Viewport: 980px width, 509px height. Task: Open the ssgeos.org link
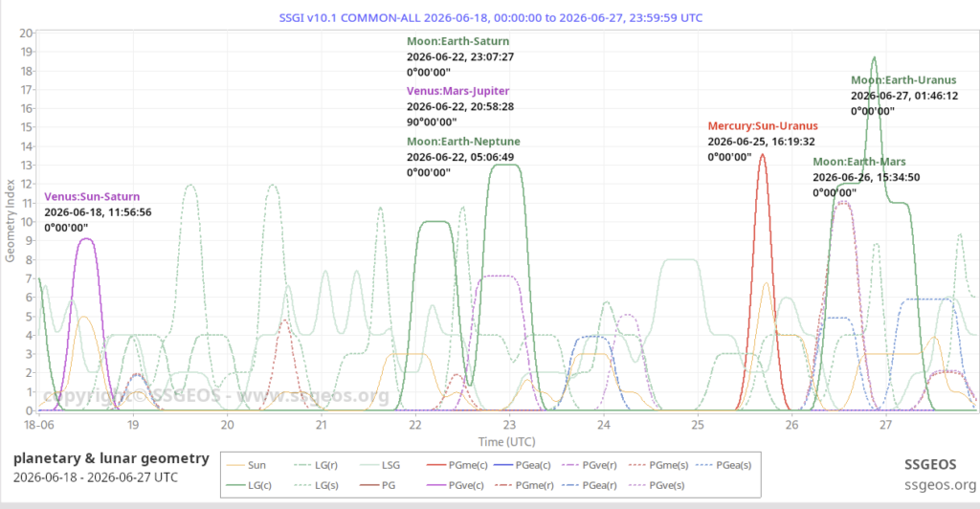coord(940,485)
